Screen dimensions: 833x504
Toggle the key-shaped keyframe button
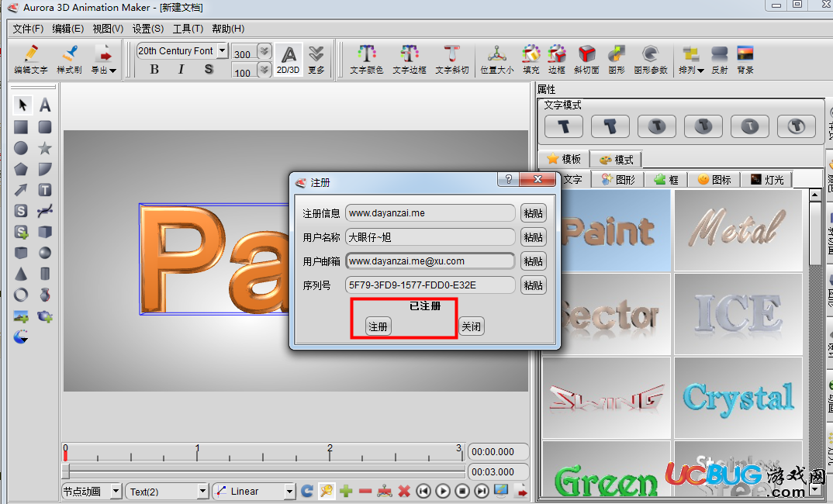tap(327, 491)
